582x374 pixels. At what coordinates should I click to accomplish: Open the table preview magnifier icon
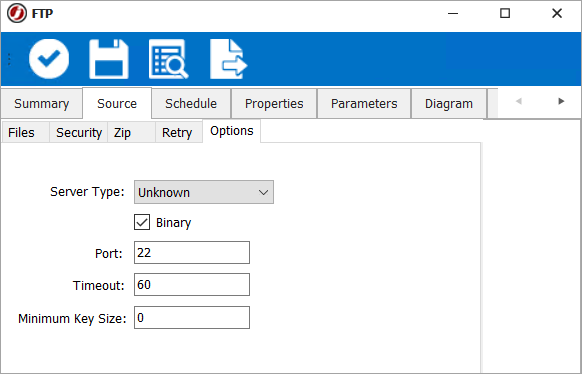(x=169, y=59)
